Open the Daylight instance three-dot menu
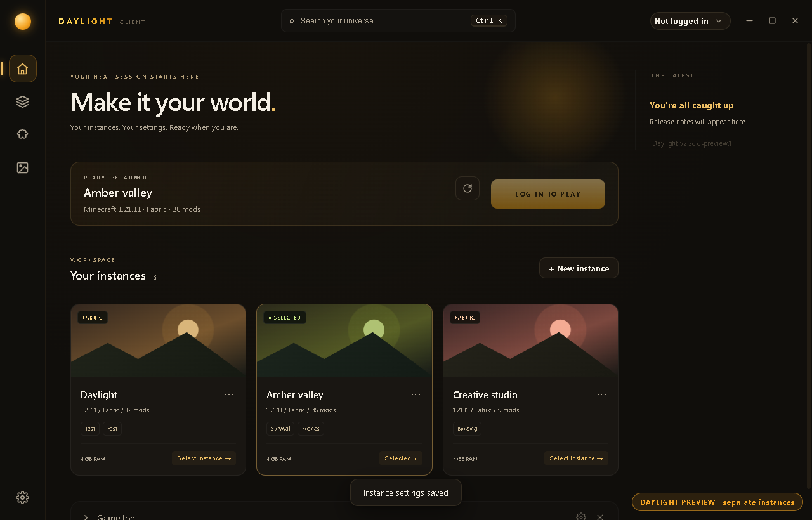Image resolution: width=812 pixels, height=520 pixels. (229, 394)
